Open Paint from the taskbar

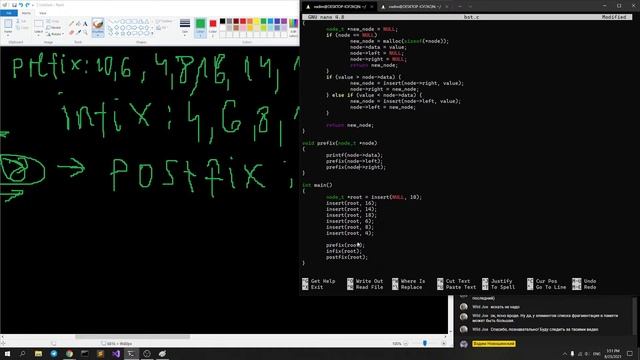[x=162, y=353]
